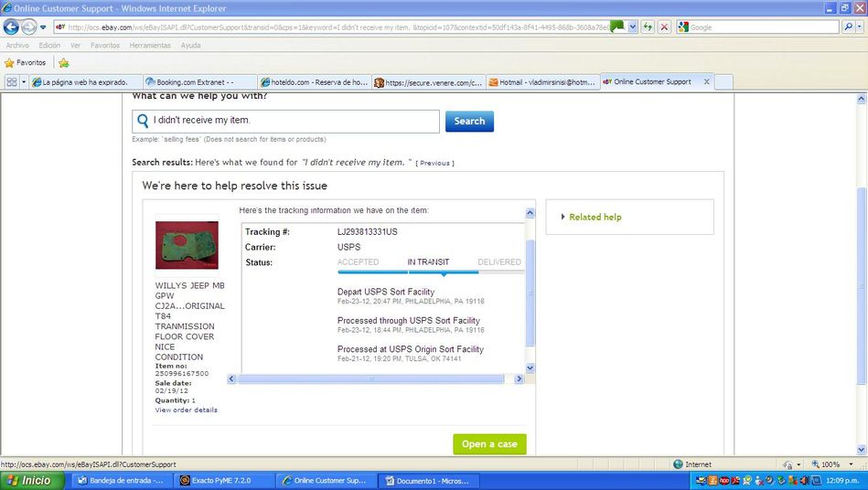Click View order details link

tap(186, 410)
